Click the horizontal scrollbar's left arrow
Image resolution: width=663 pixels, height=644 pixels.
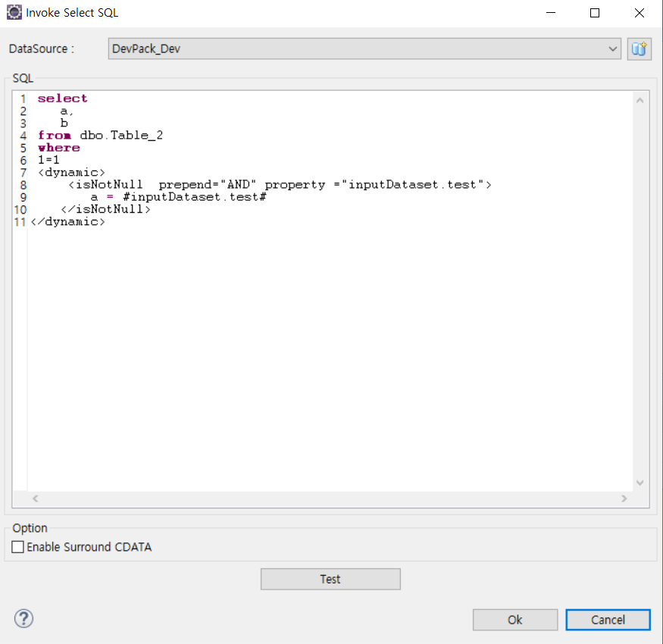pyautogui.click(x=35, y=499)
